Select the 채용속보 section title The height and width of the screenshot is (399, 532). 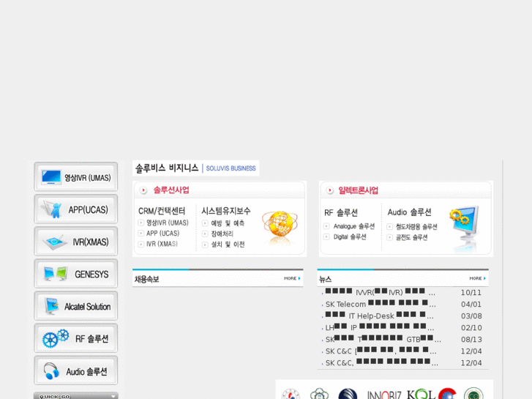[x=146, y=279]
